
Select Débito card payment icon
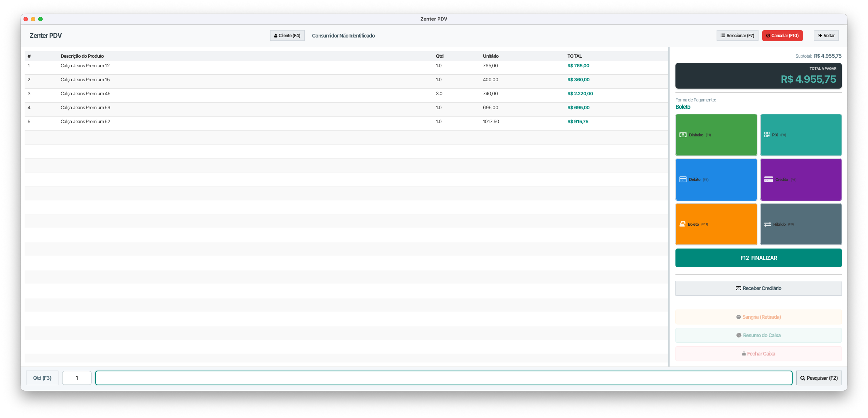683,179
